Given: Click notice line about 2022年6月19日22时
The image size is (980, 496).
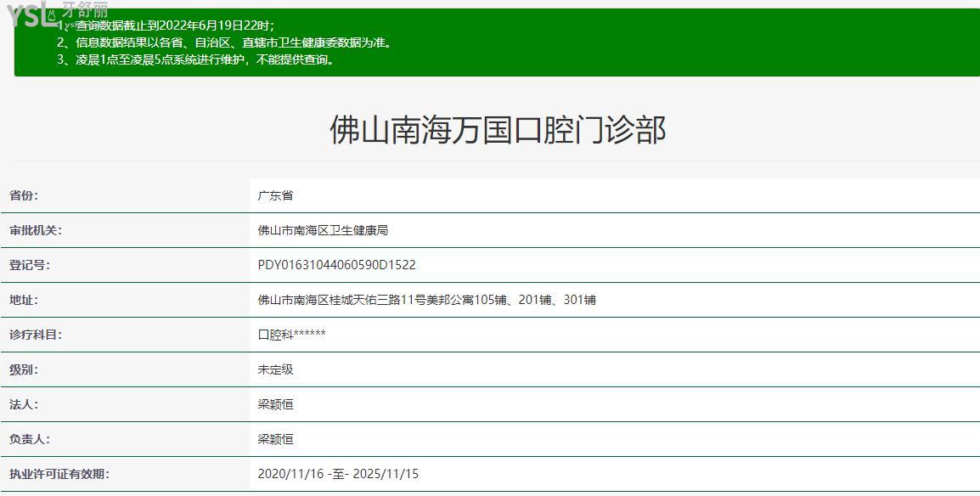Looking at the screenshot, I should tap(166, 25).
